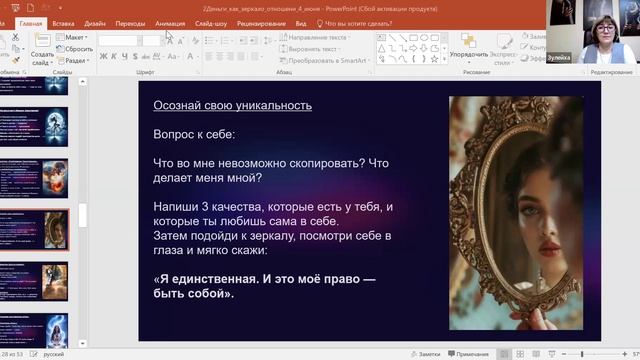The width and height of the screenshot is (640, 360).
Task: Click Выровнять текст button
Action: coord(310,49)
